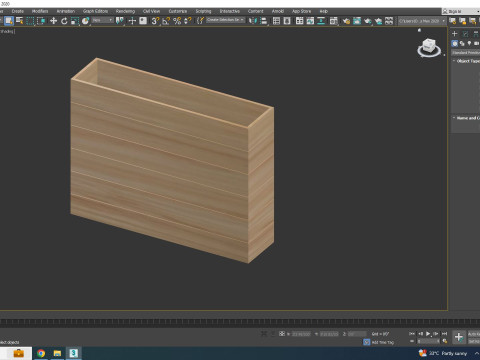The height and width of the screenshot is (360, 480).
Task: Select Geometry category in Create panel
Action: (455, 44)
